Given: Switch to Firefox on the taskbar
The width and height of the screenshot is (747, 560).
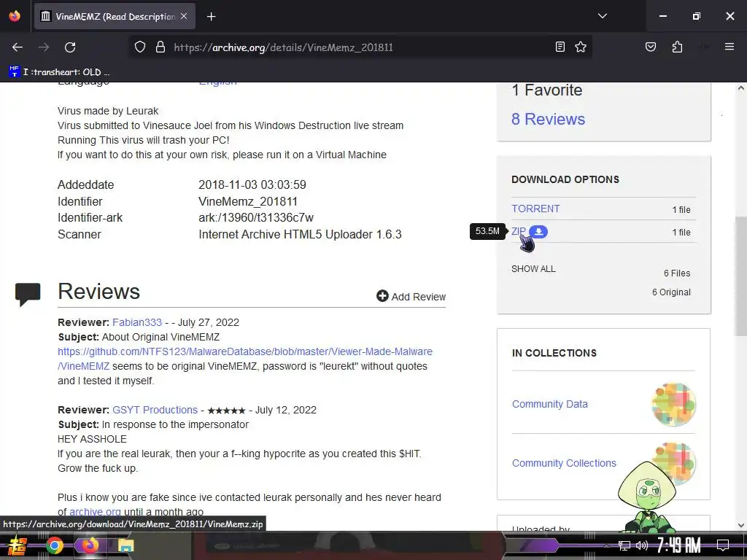Looking at the screenshot, I should tap(90, 545).
